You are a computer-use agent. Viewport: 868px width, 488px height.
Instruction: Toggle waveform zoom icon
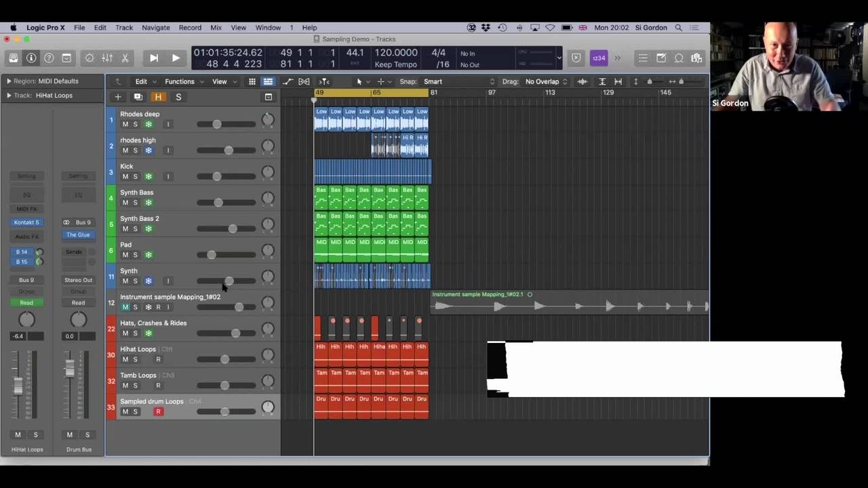tap(582, 81)
